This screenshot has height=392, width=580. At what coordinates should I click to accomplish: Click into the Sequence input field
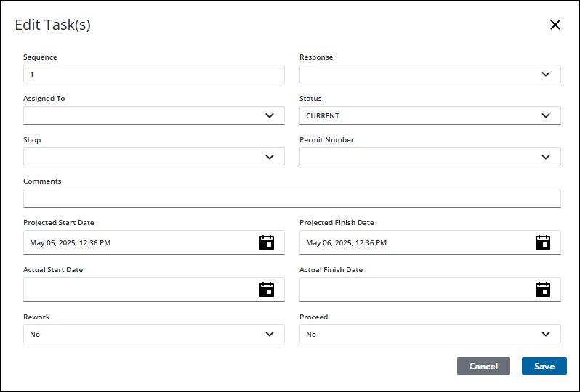tap(153, 74)
